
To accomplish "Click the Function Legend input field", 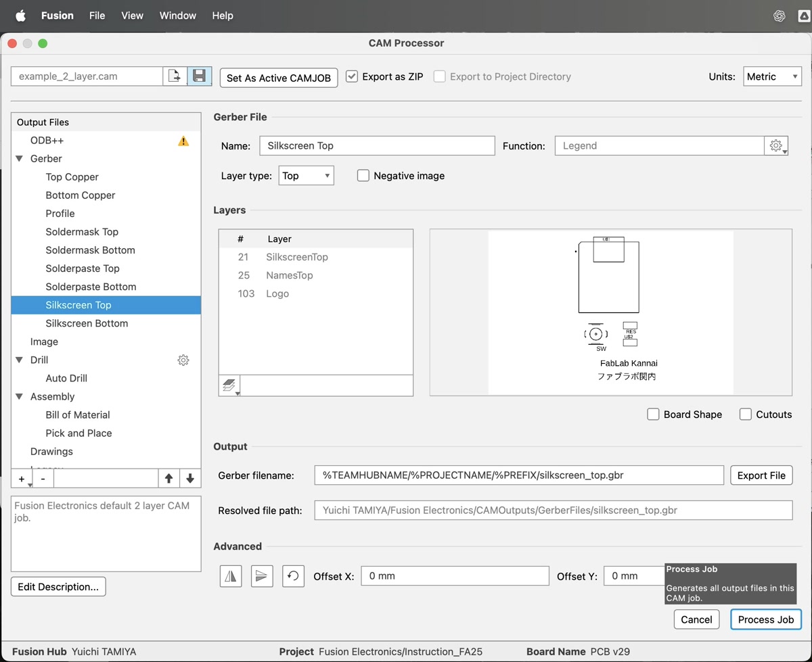I will point(660,145).
